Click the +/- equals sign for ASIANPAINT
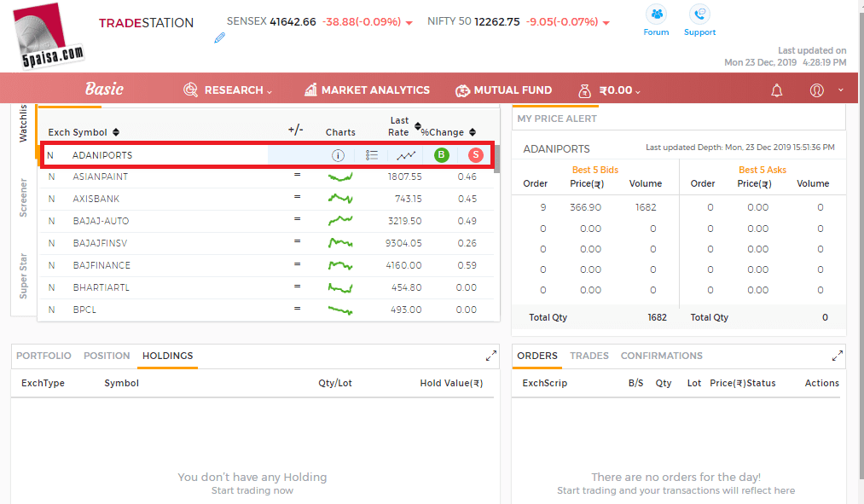 [x=297, y=175]
